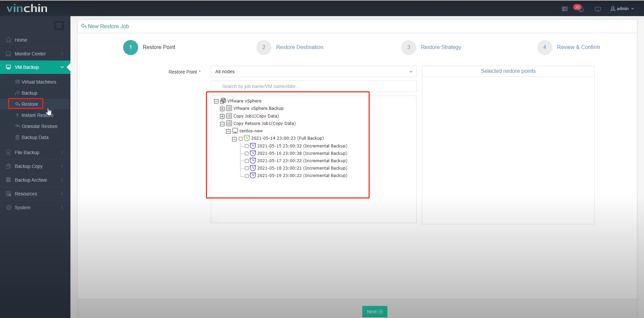
Task: Click the Virtual Machines list icon
Action: pos(17,82)
